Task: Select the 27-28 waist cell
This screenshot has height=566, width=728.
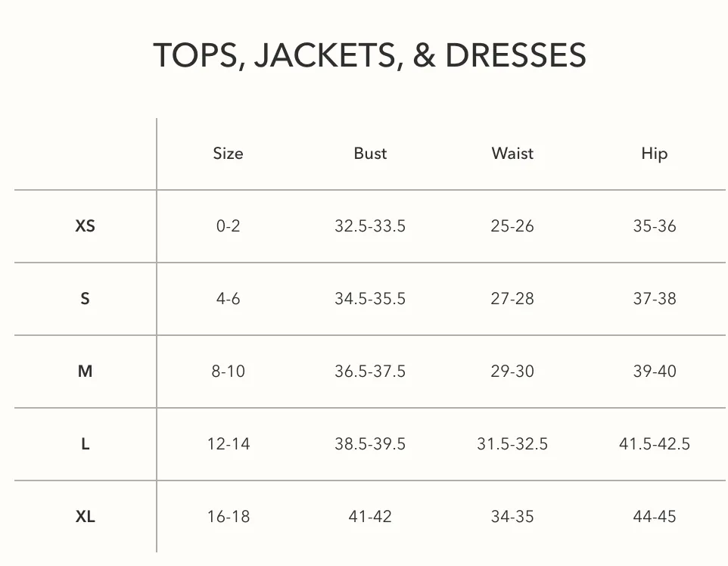Action: click(512, 298)
